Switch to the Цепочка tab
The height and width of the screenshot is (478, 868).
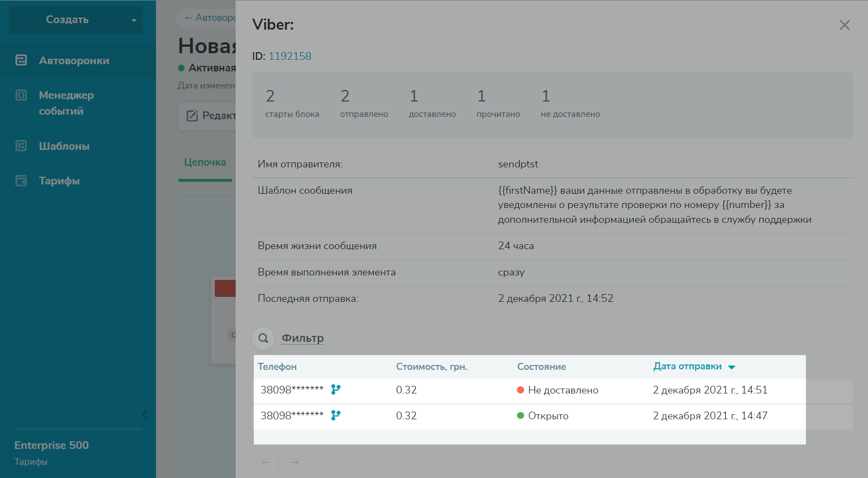205,162
